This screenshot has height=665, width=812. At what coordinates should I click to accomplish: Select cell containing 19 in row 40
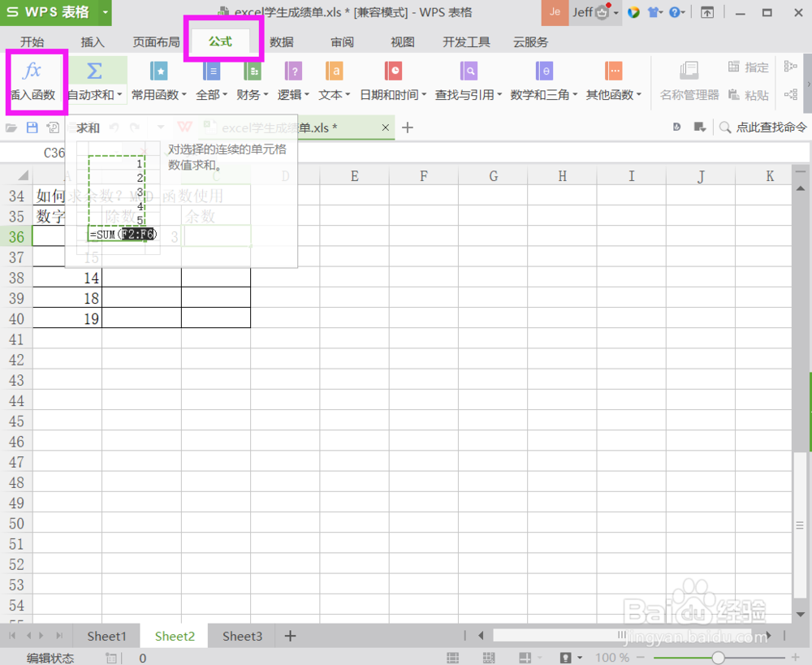(x=67, y=318)
